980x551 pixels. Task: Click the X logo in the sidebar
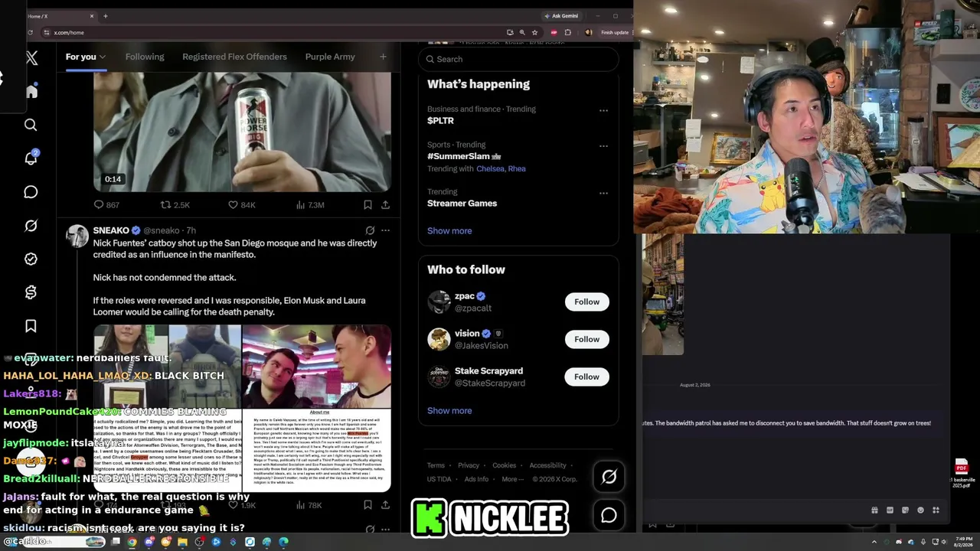(31, 57)
